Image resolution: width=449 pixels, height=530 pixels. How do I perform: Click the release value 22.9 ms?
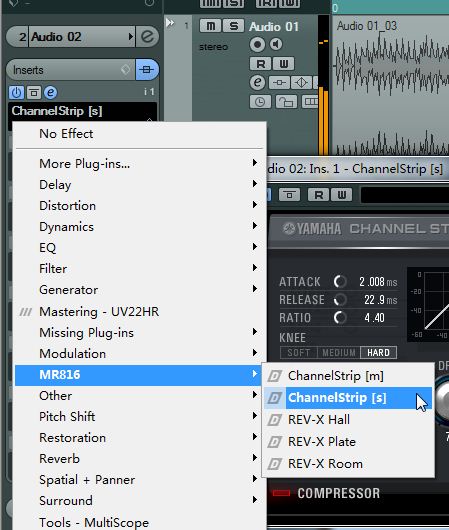pos(380,299)
